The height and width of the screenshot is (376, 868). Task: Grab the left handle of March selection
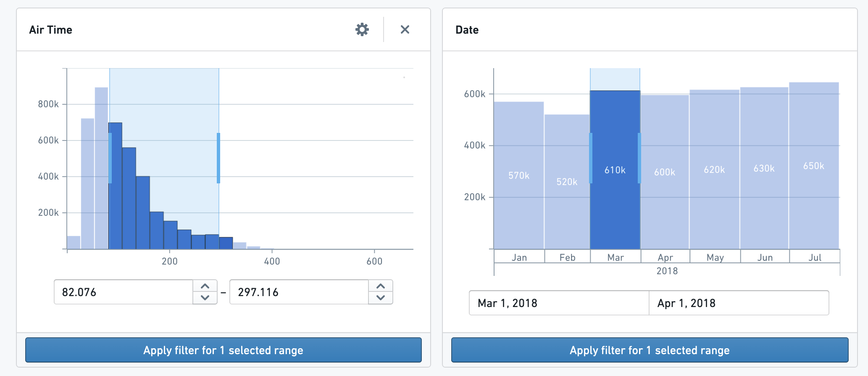point(591,158)
